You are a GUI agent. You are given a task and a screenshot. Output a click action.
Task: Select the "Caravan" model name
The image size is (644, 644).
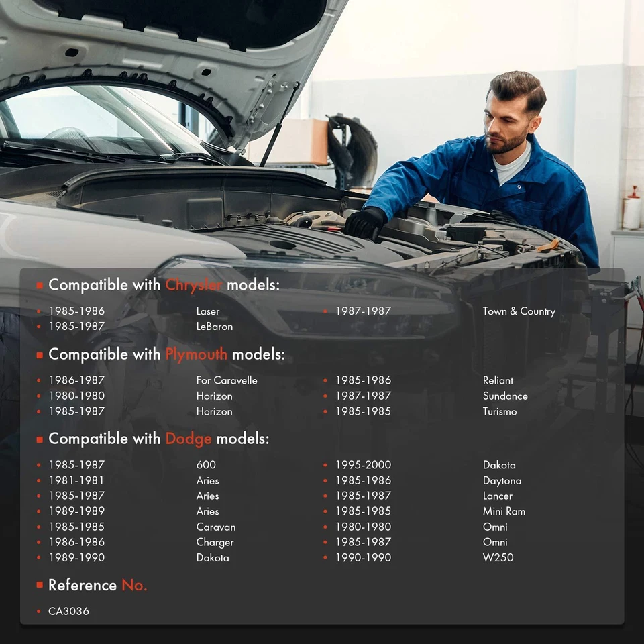[216, 527]
